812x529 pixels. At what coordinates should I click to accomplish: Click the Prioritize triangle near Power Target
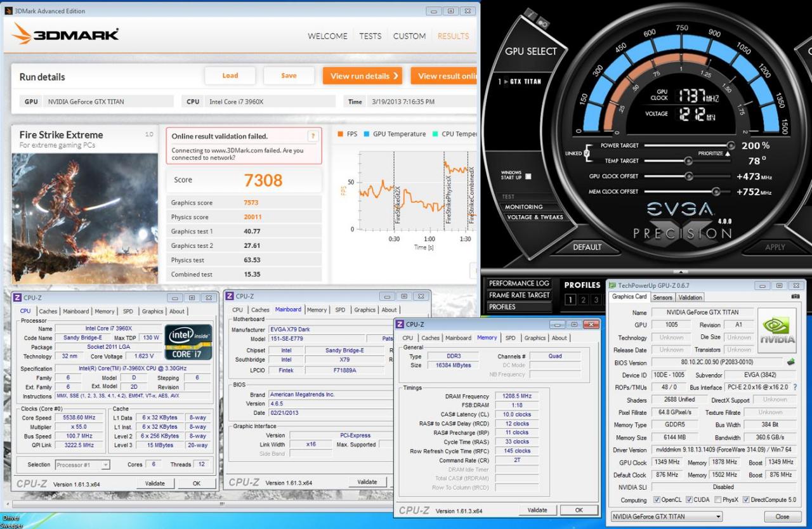coord(728,153)
